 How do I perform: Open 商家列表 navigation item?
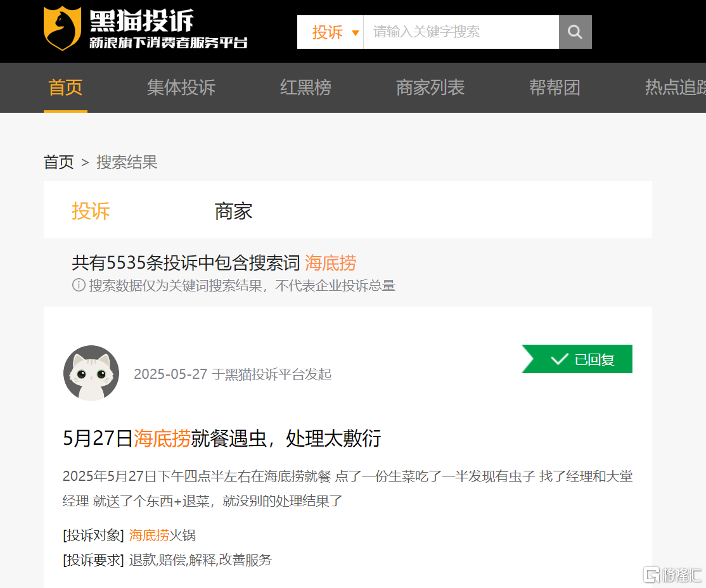click(x=430, y=87)
